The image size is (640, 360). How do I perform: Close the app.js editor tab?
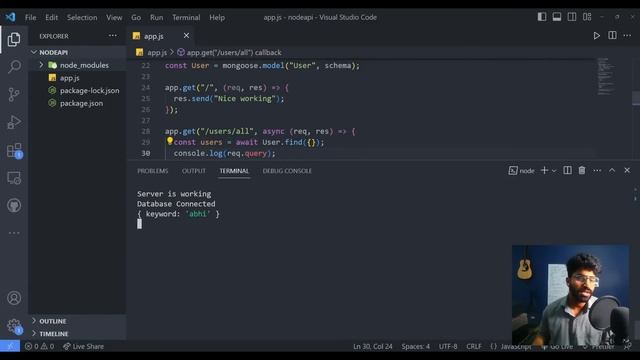pyautogui.click(x=186, y=36)
